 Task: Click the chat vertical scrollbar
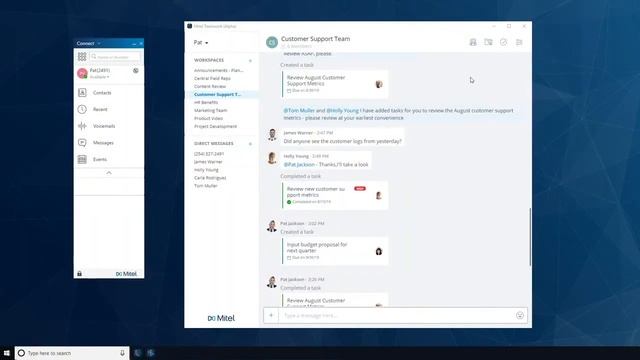point(530,237)
